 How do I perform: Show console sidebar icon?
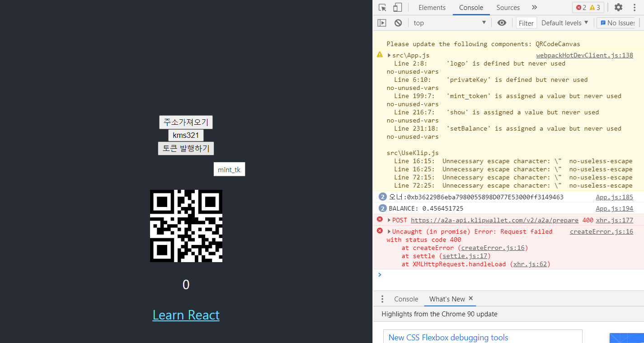[x=382, y=23]
